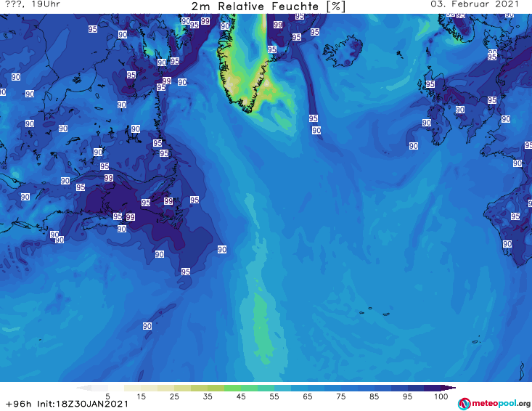This screenshot has width=532, height=411.
Task: Click the legend value 35
Action: pyautogui.click(x=208, y=396)
